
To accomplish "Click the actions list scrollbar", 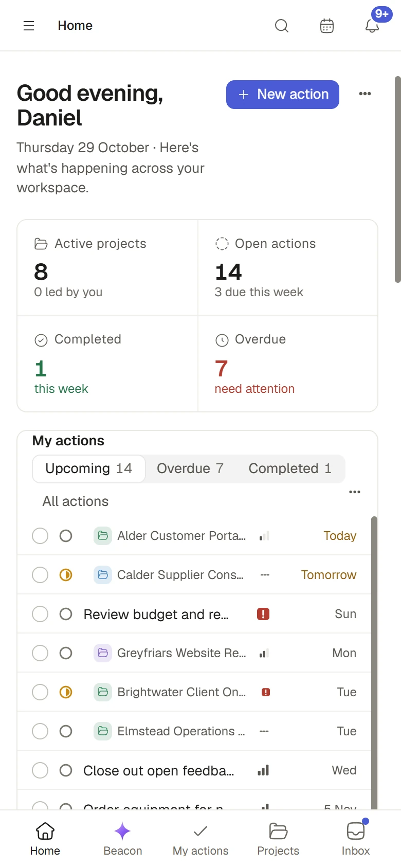I will point(374,663).
